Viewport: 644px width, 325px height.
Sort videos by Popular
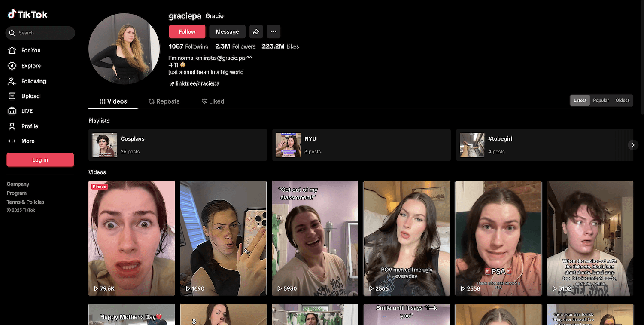click(601, 101)
